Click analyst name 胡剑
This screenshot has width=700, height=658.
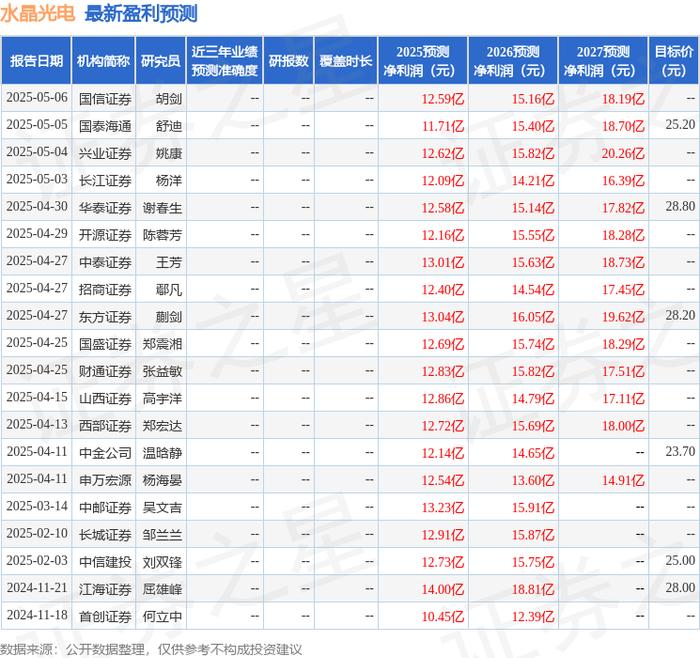169,99
